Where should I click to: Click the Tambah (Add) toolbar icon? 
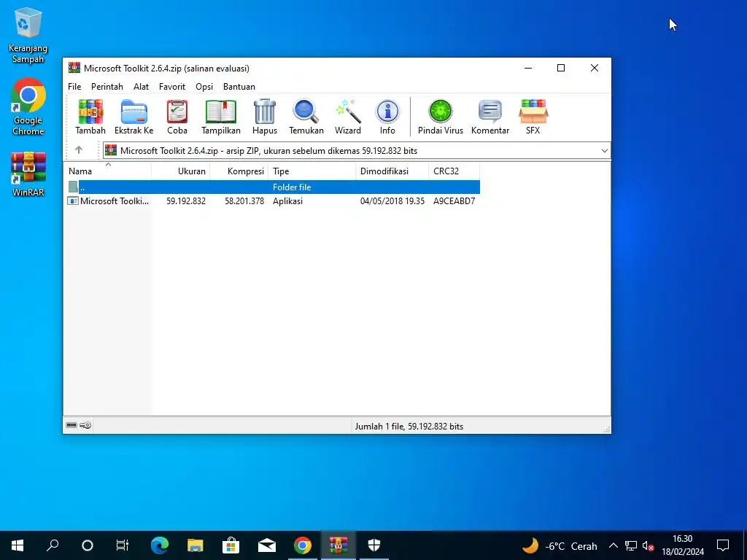coord(90,117)
